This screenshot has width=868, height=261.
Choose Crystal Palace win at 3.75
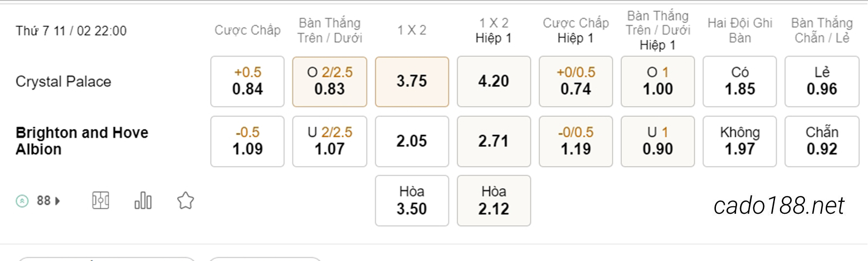412,81
